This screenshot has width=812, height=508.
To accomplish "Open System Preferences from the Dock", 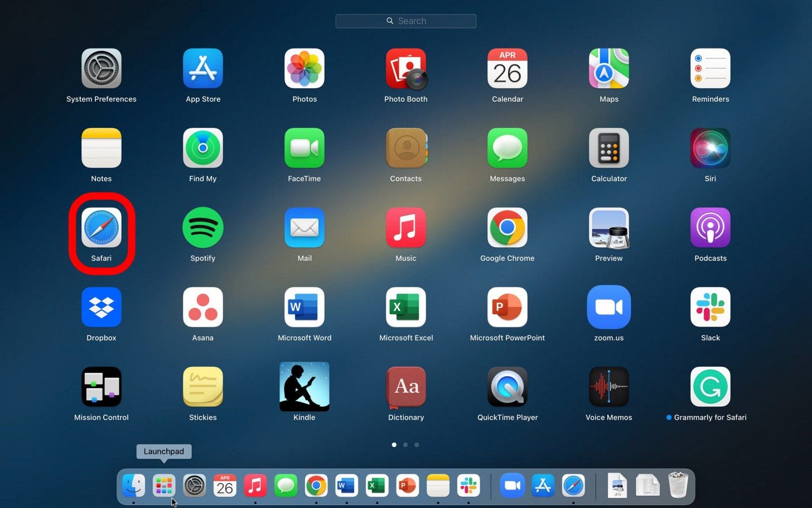I will point(195,486).
